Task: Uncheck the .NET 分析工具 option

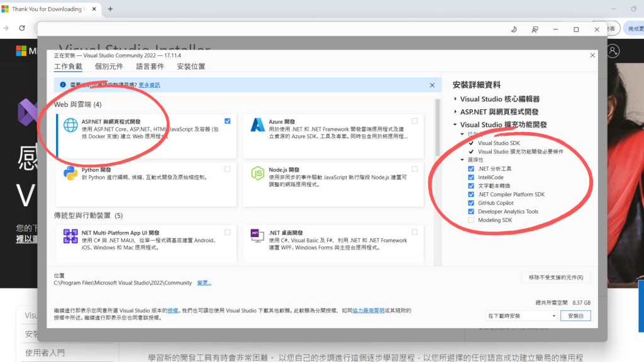Action: 471,168
